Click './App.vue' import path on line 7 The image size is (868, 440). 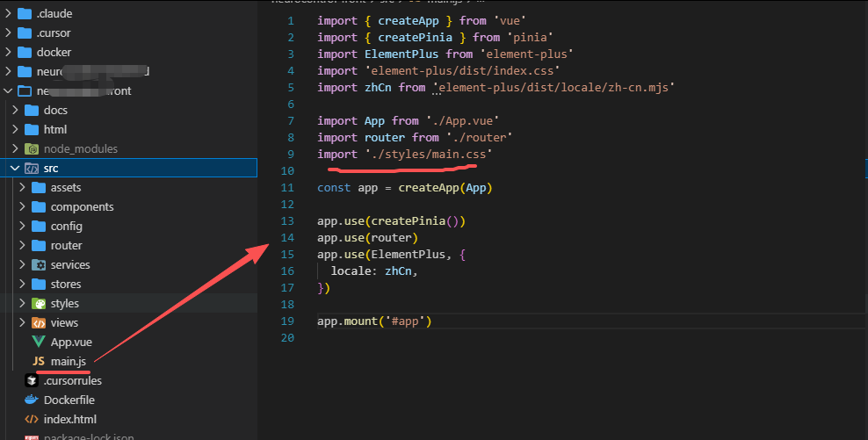(463, 120)
